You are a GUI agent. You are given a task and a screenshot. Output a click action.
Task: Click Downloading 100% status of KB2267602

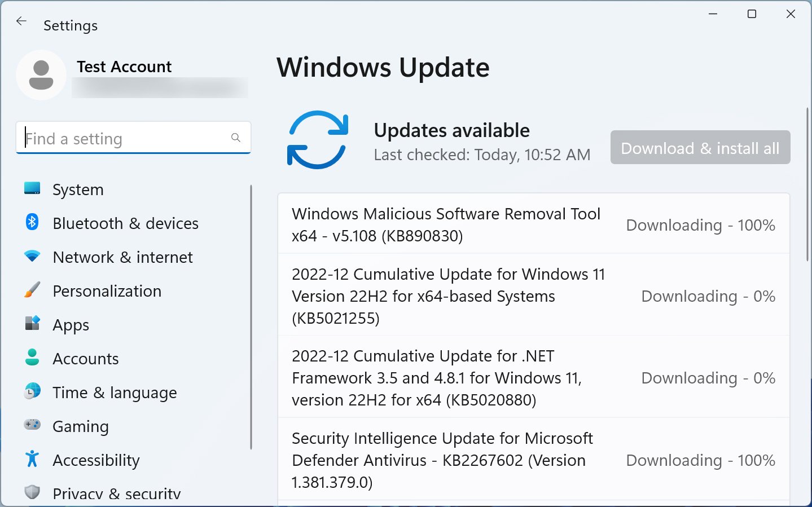pyautogui.click(x=700, y=460)
